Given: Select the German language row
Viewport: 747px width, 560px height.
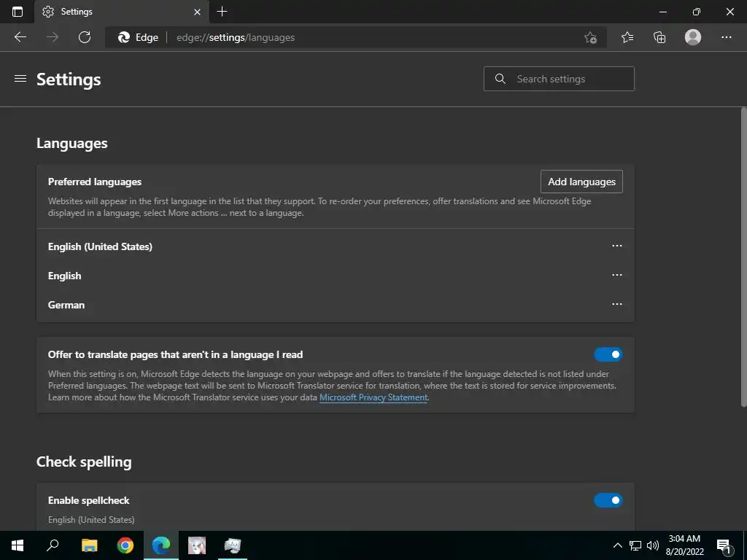Looking at the screenshot, I should tap(336, 305).
